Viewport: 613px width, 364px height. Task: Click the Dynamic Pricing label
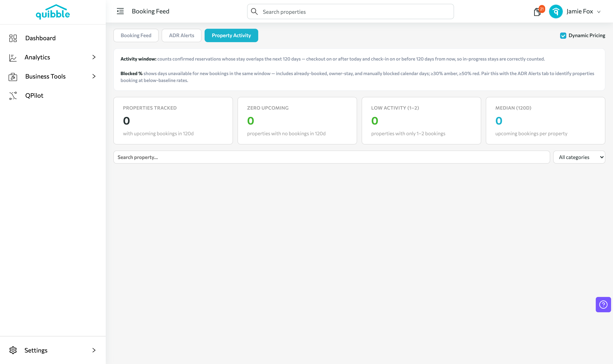pos(587,35)
